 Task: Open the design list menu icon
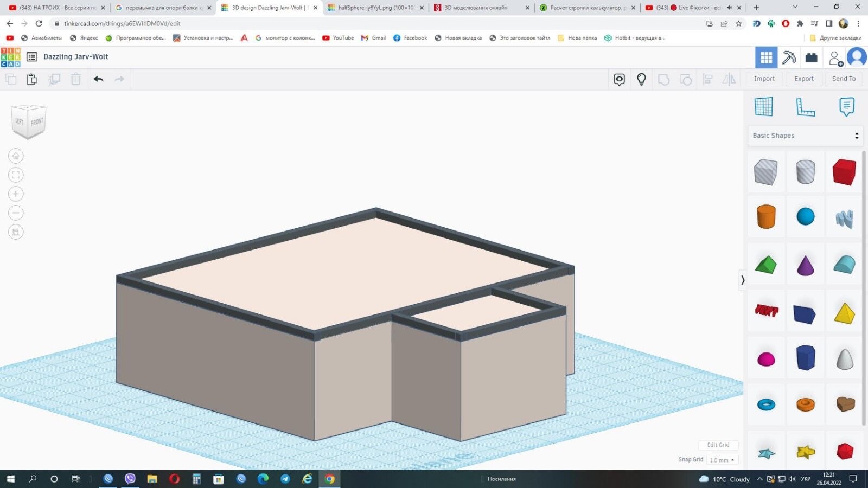32,57
